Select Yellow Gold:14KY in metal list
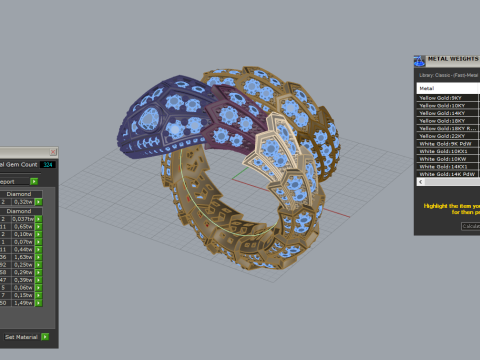The width and height of the screenshot is (480, 360). coord(447,113)
